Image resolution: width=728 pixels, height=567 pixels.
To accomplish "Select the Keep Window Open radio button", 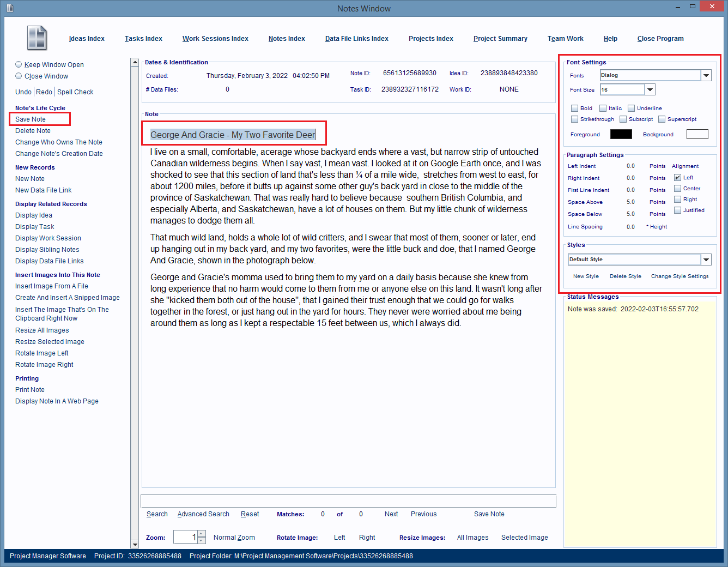I will pos(19,64).
